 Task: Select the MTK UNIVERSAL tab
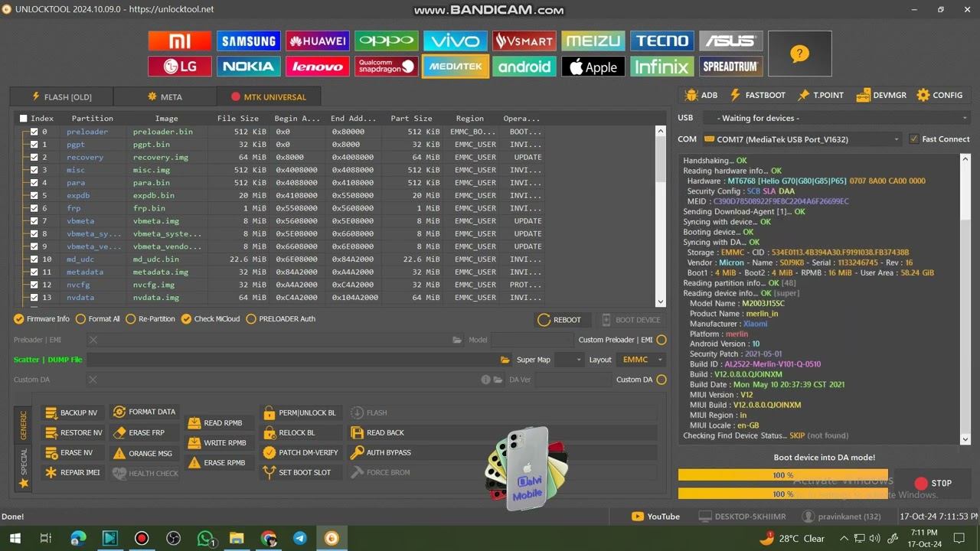[268, 97]
